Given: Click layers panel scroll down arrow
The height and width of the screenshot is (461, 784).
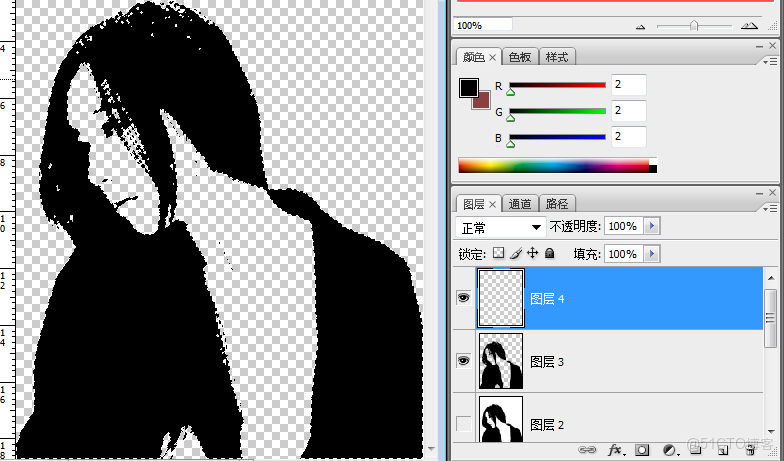Looking at the screenshot, I should point(770,432).
